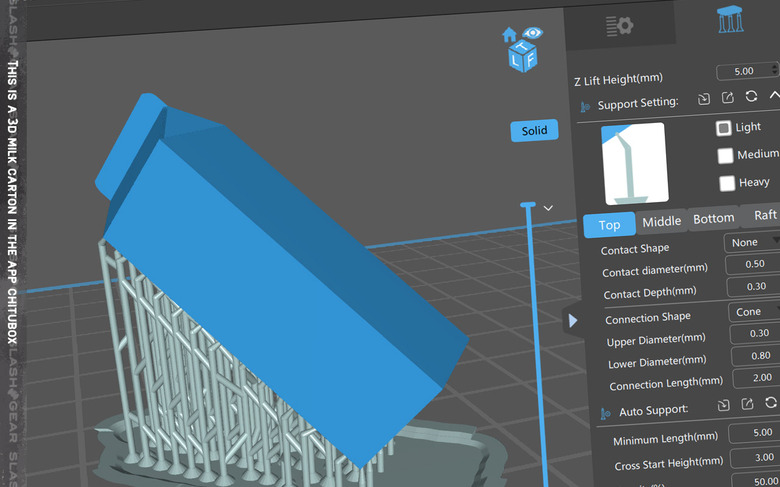Switch to the Bottom support tab
Image resolution: width=780 pixels, height=487 pixels.
click(713, 219)
